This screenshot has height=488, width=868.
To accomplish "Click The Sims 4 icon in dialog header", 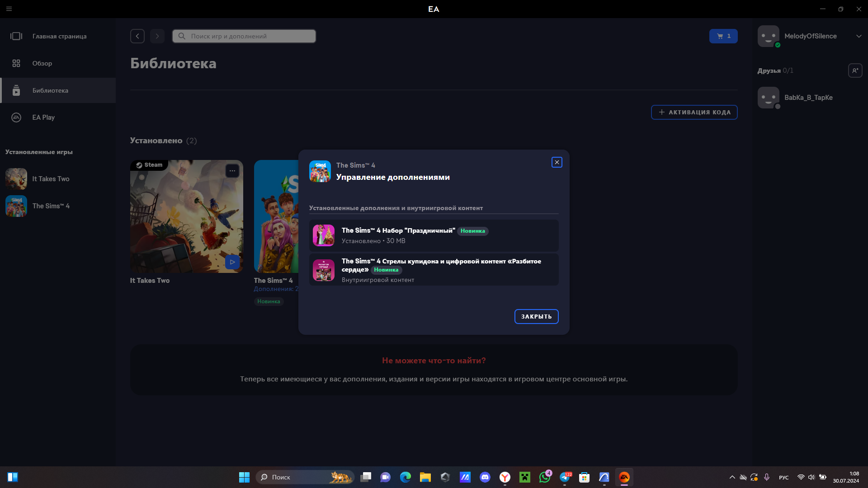I will [320, 171].
